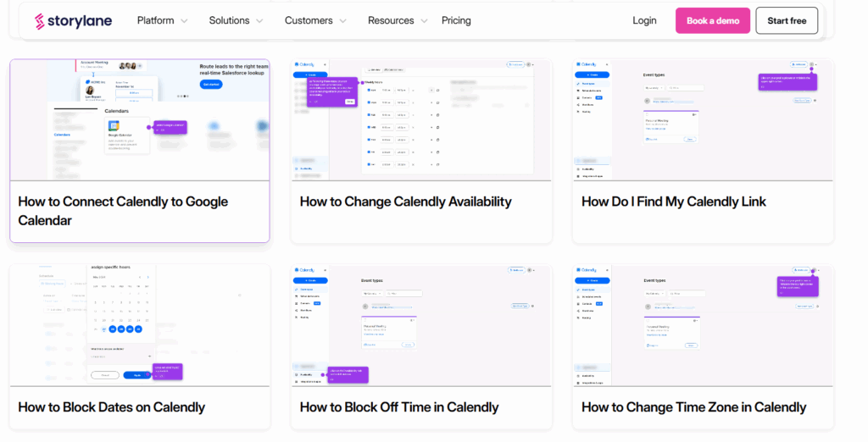Open 'How to Change Time Zone in Calendly' title
Viewport: 868px width, 442px height.
693,407
